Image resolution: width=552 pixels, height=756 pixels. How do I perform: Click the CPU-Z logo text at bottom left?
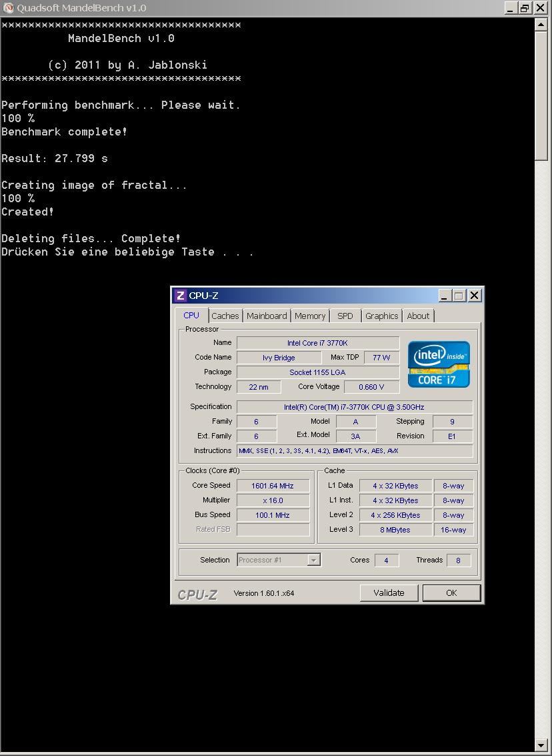(x=197, y=595)
